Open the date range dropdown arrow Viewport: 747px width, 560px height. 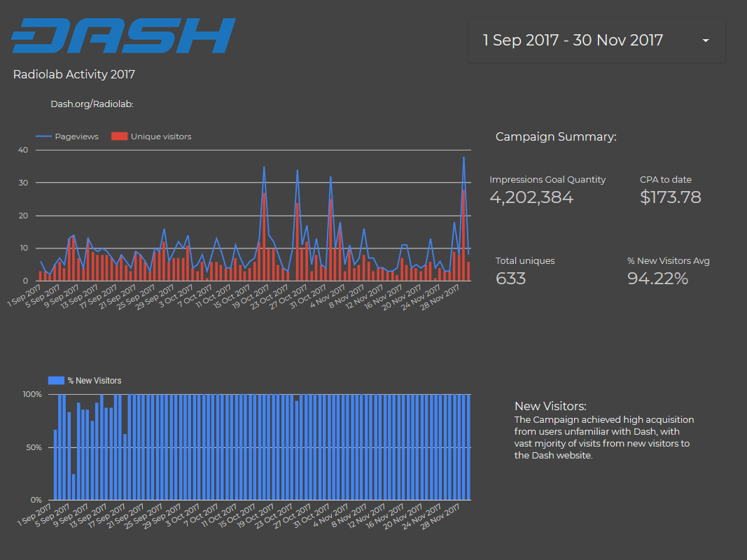706,41
